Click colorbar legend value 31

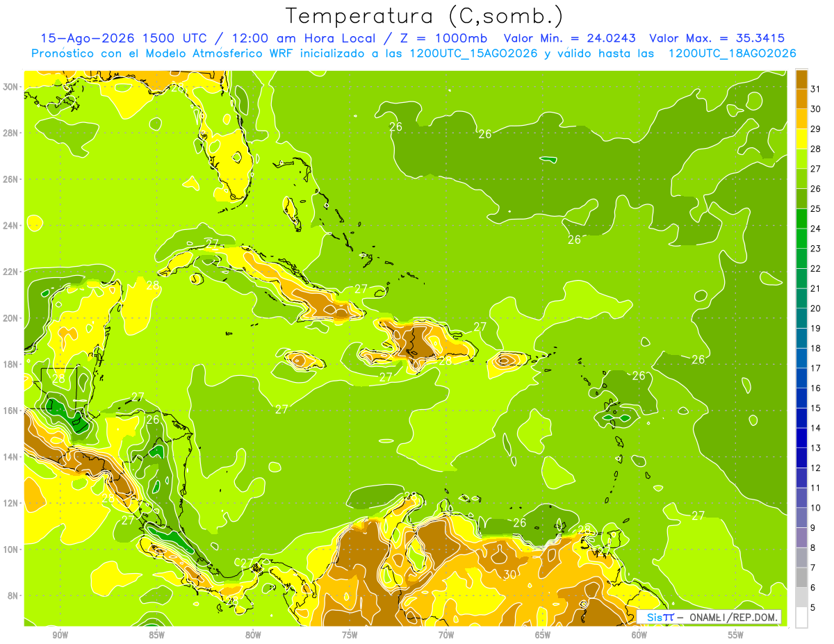point(816,89)
